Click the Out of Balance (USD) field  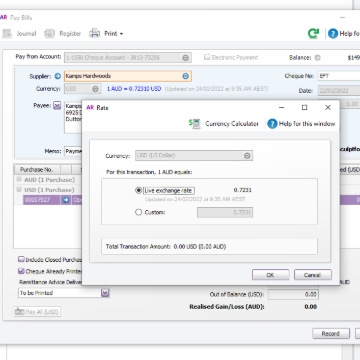[x=293, y=295]
